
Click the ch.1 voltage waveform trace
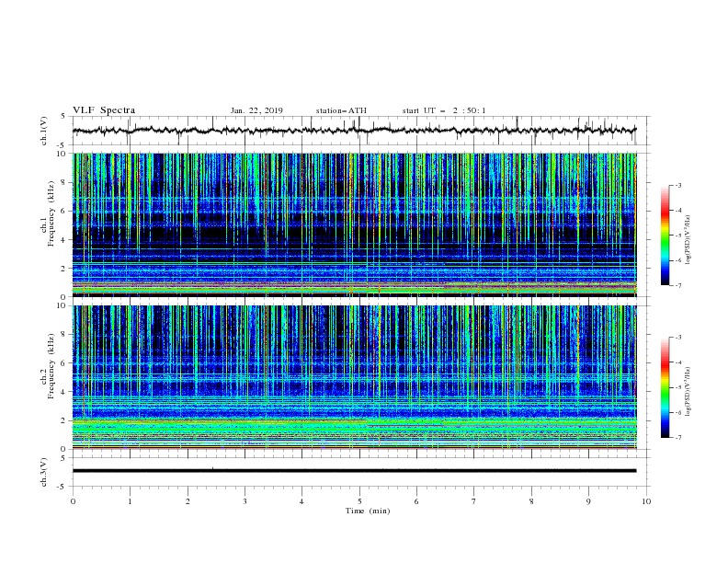[354, 131]
